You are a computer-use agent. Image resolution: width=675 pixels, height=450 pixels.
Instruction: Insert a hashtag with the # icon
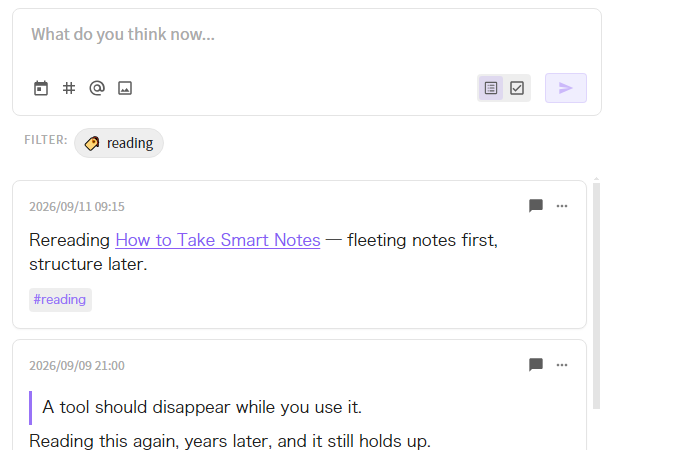(69, 88)
